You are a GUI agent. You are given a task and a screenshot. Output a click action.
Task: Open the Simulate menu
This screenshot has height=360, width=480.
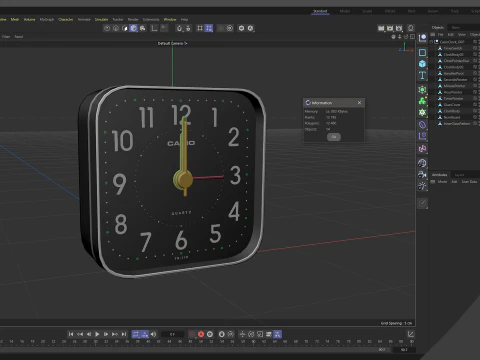pyautogui.click(x=101, y=19)
